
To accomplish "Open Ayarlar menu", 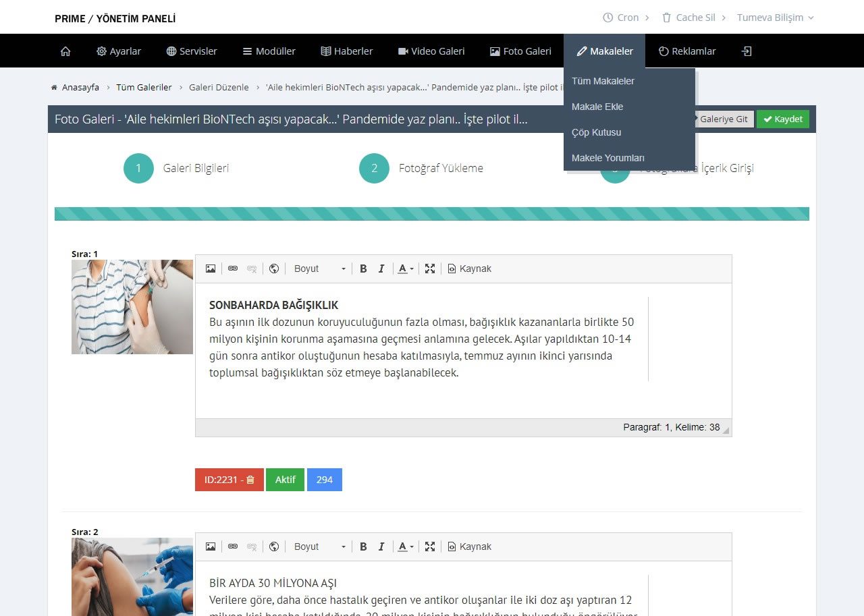I will click(119, 51).
